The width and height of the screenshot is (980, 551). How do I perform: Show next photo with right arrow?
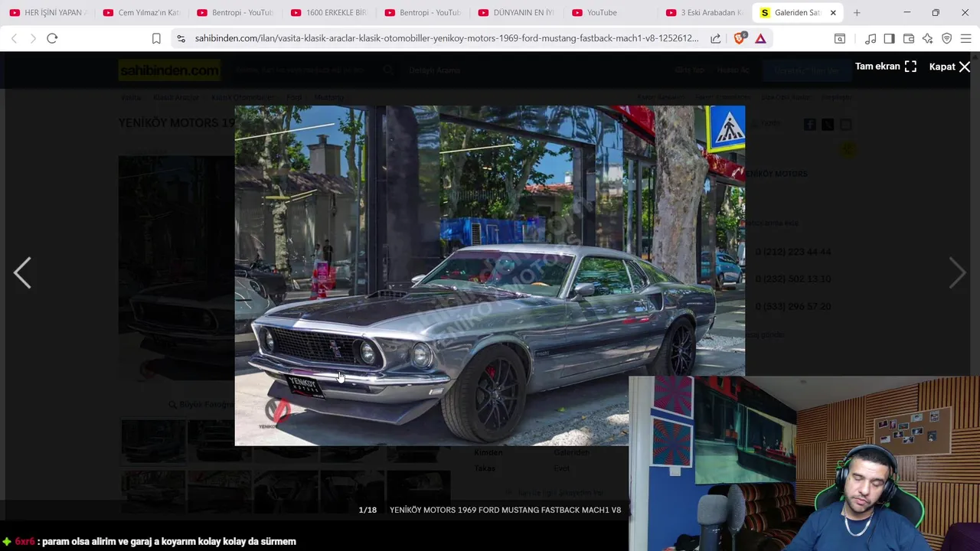coord(957,272)
